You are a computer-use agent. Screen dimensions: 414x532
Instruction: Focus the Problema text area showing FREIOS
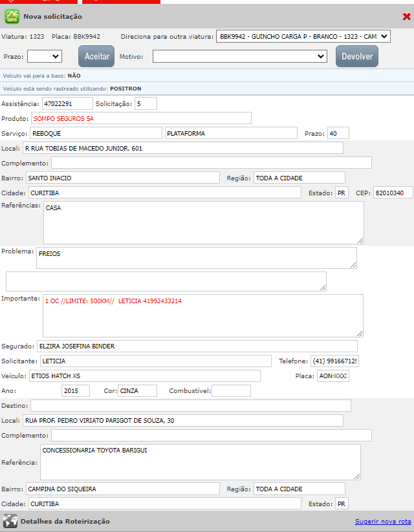point(196,257)
